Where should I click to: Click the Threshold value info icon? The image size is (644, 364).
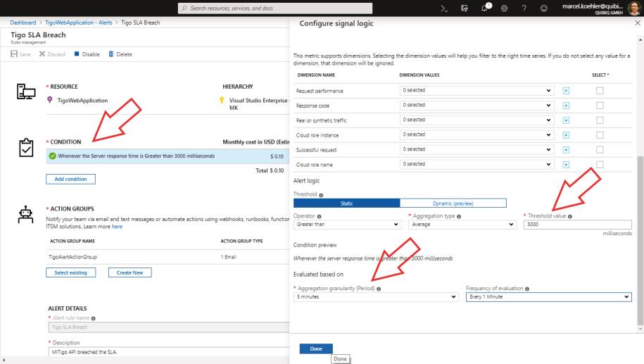569,217
